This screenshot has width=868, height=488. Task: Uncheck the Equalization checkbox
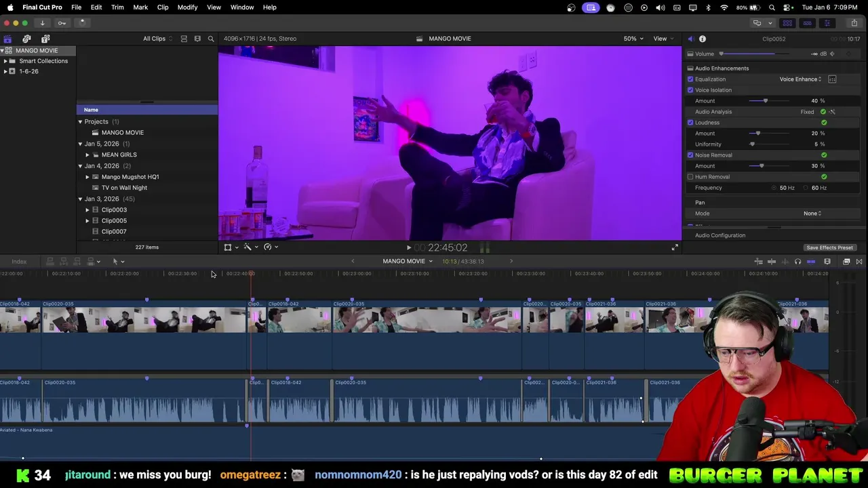pyautogui.click(x=690, y=79)
